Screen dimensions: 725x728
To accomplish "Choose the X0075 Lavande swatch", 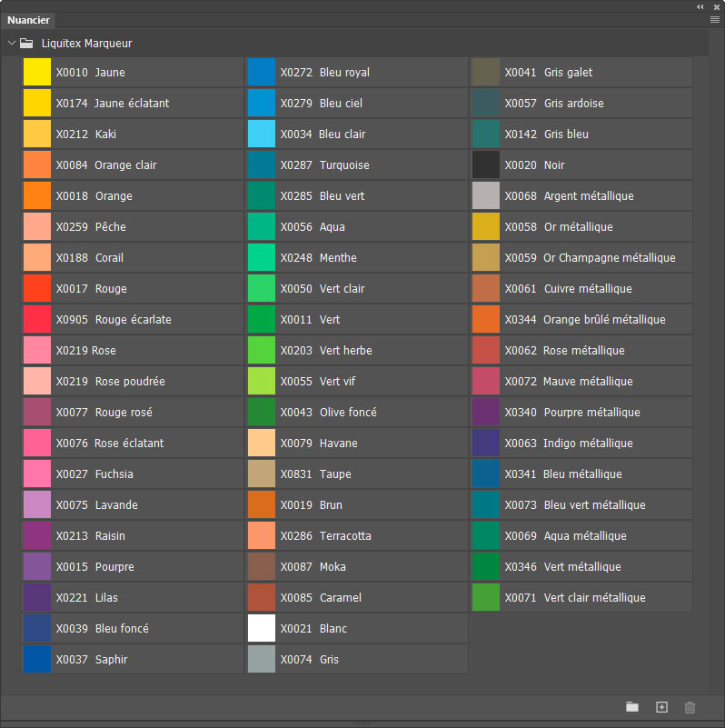I will pyautogui.click(x=37, y=505).
